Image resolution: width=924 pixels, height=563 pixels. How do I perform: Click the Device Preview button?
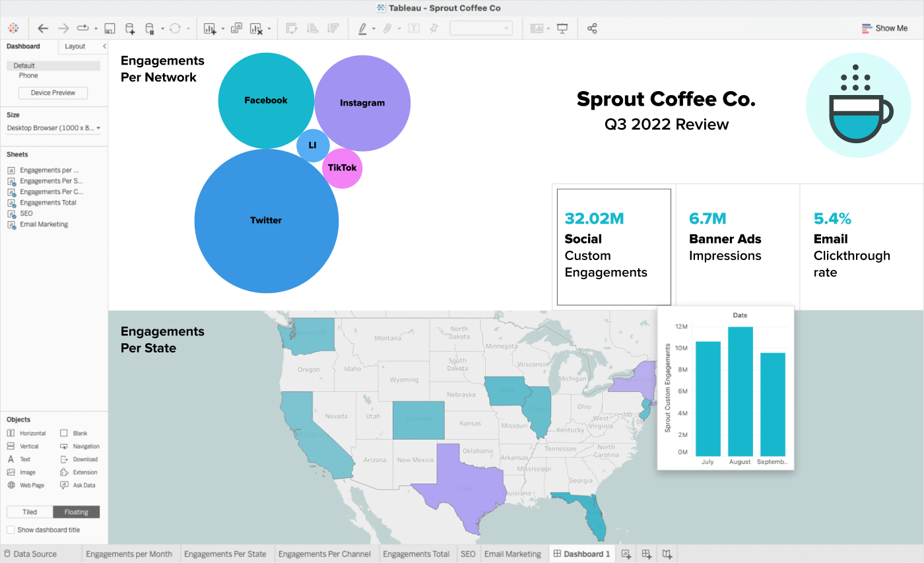(52, 92)
